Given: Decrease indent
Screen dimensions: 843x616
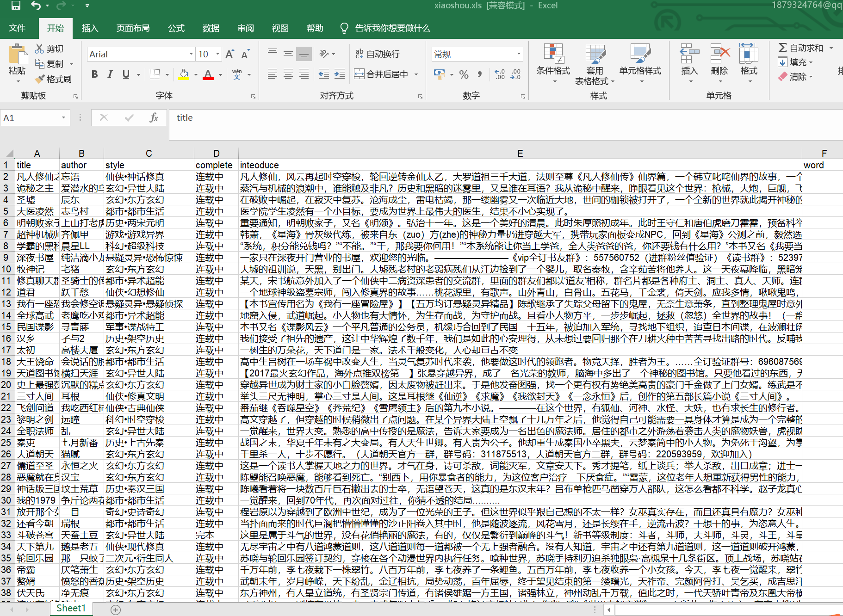Looking at the screenshot, I should (x=324, y=74).
